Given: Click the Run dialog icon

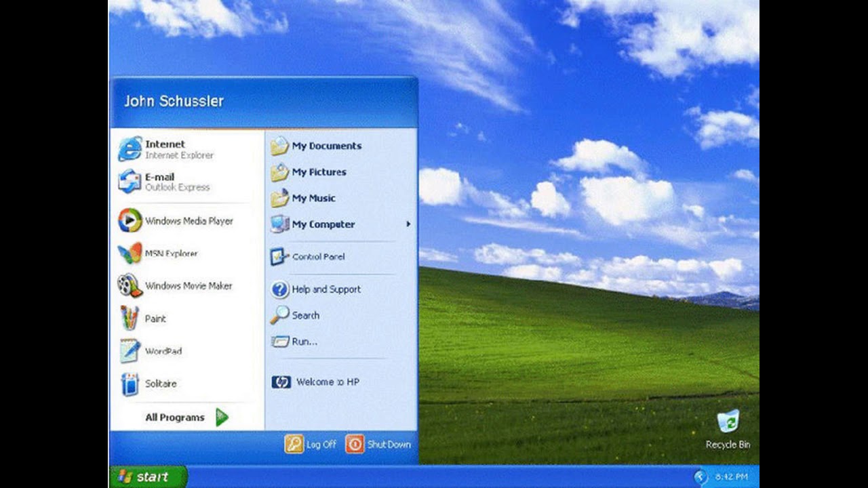Looking at the screenshot, I should point(280,341).
